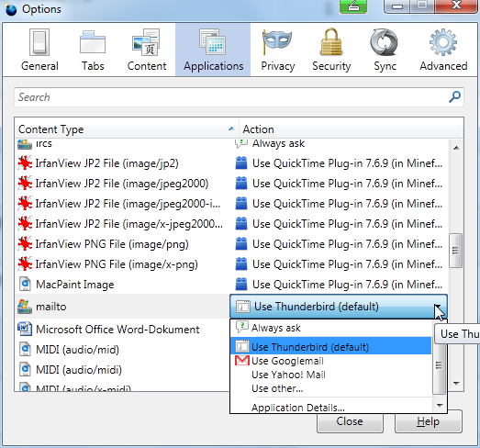Open the Sync settings panel

(385, 50)
